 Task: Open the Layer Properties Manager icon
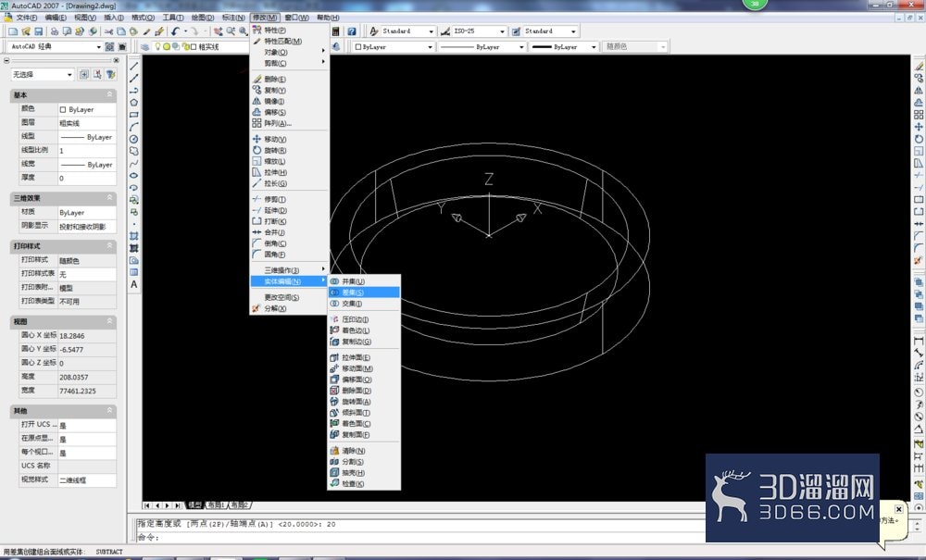144,46
